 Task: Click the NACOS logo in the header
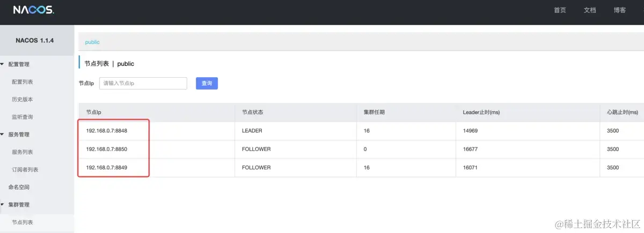pyautogui.click(x=33, y=10)
